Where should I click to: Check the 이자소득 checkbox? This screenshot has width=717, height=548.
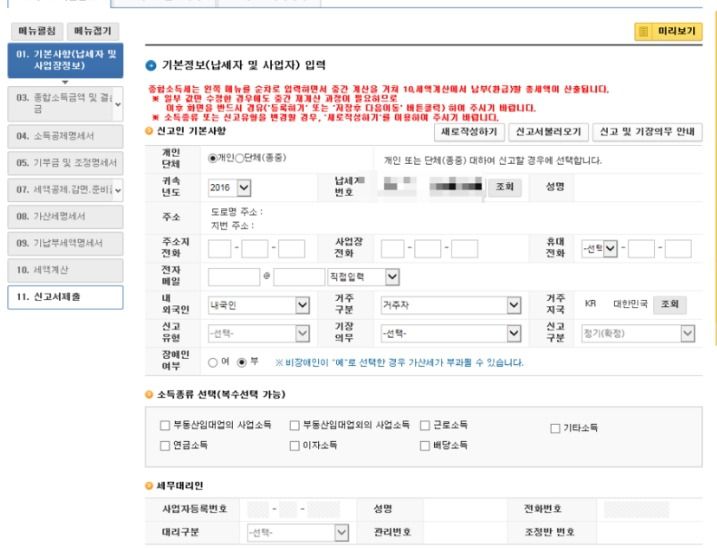pos(295,446)
